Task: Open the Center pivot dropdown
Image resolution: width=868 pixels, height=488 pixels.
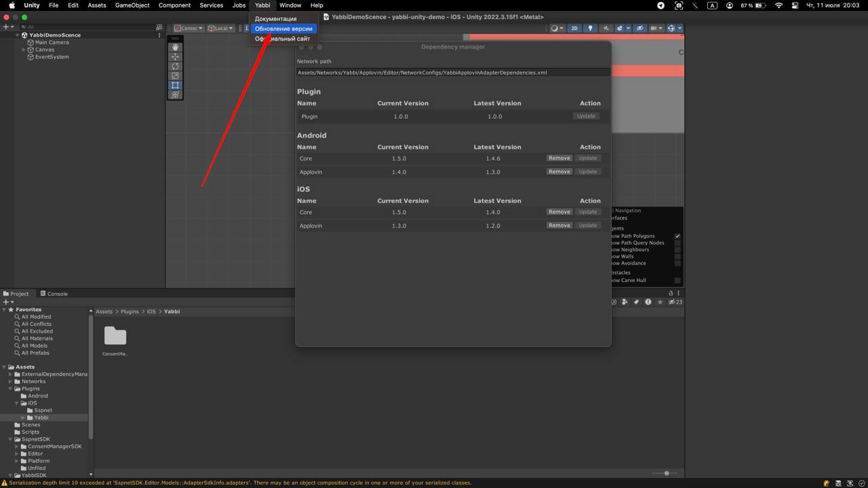Action: point(189,28)
